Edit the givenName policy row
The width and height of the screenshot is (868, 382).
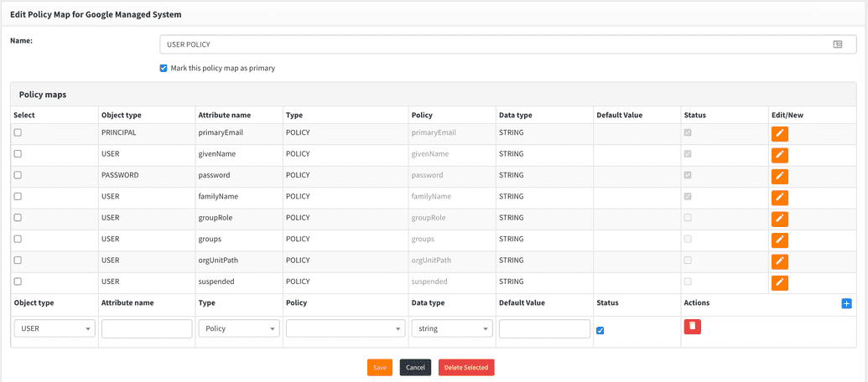779,155
